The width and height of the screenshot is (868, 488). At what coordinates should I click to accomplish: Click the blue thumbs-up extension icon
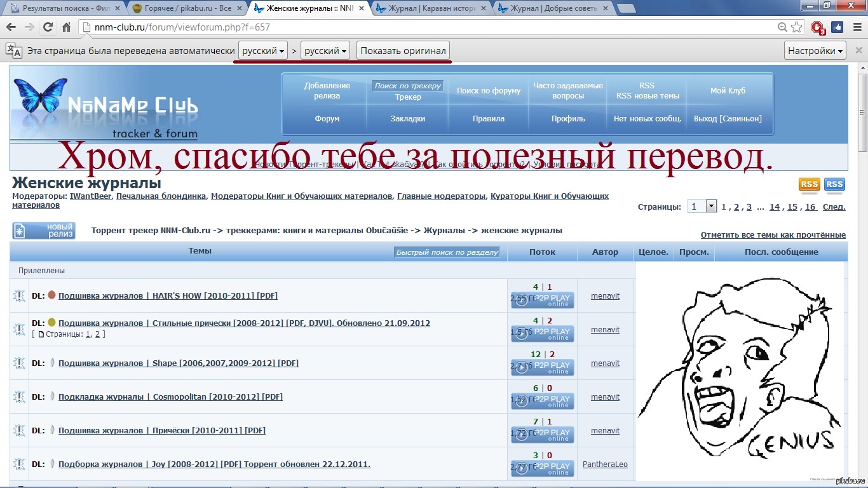pyautogui.click(x=836, y=27)
